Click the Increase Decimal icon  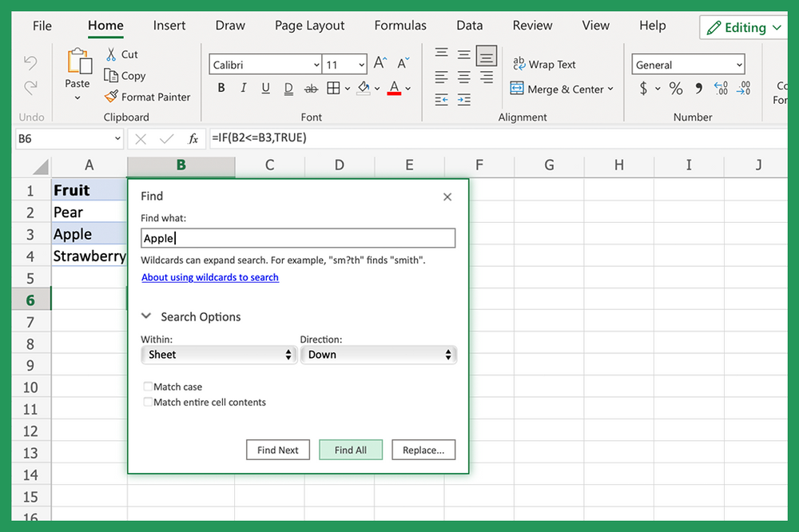(x=721, y=89)
